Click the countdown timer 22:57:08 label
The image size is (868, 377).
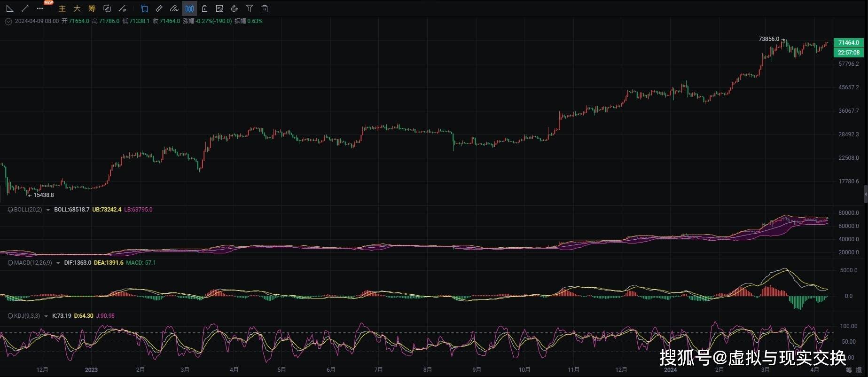tap(848, 52)
